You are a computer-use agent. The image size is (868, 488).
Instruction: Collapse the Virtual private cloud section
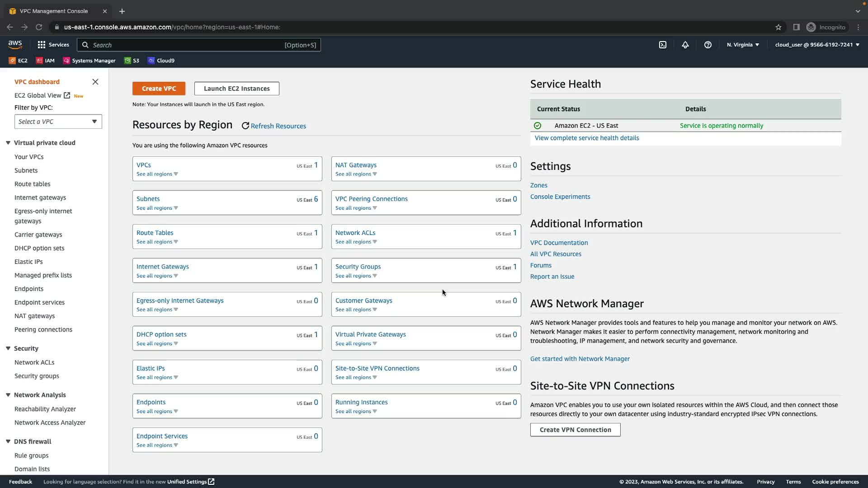8,143
